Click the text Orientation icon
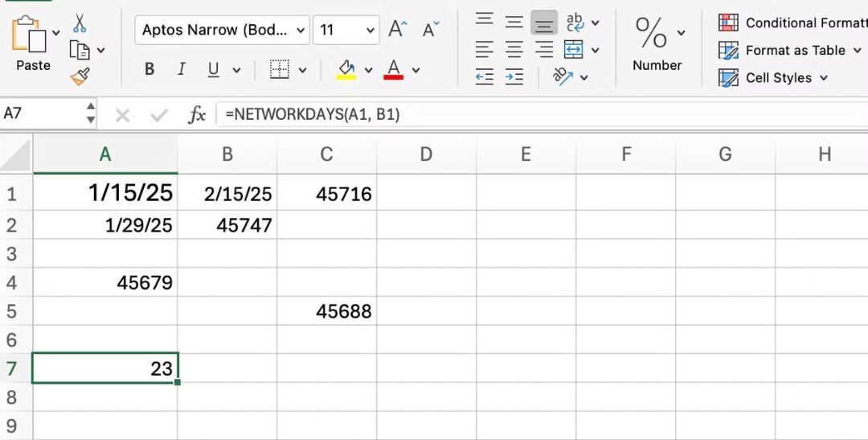Viewport: 868px width, 440px height. 563,77
